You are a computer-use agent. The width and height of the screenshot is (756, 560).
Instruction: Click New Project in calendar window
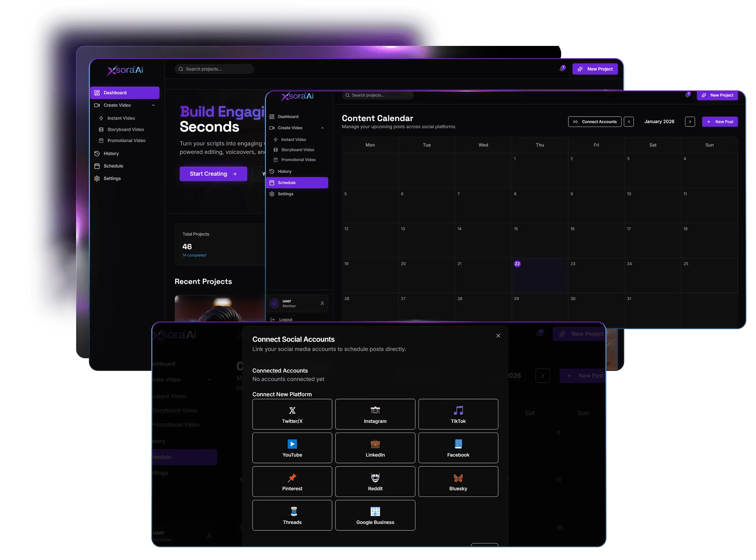point(717,95)
